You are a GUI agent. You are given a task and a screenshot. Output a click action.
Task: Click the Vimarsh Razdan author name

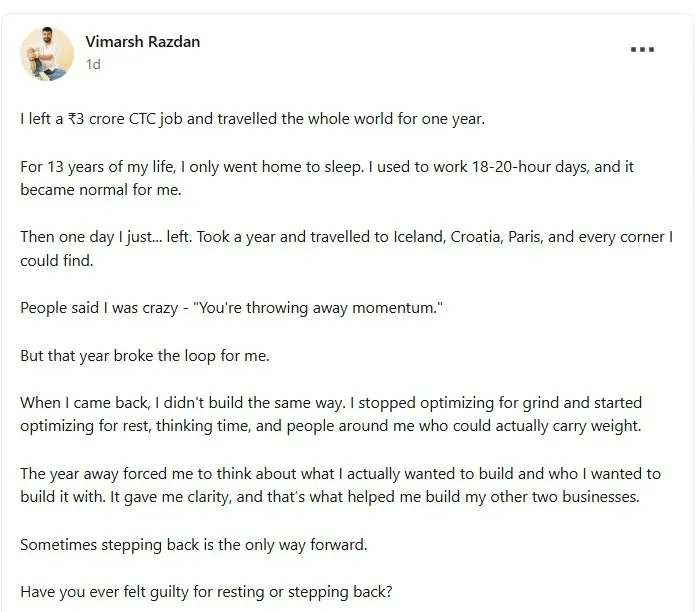click(142, 42)
